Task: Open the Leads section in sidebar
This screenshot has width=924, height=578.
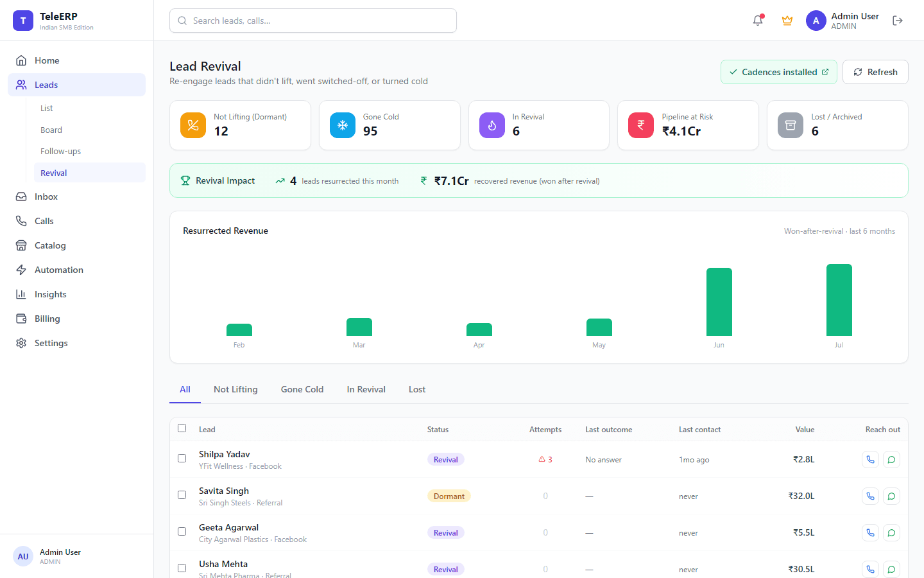Action: click(x=77, y=85)
